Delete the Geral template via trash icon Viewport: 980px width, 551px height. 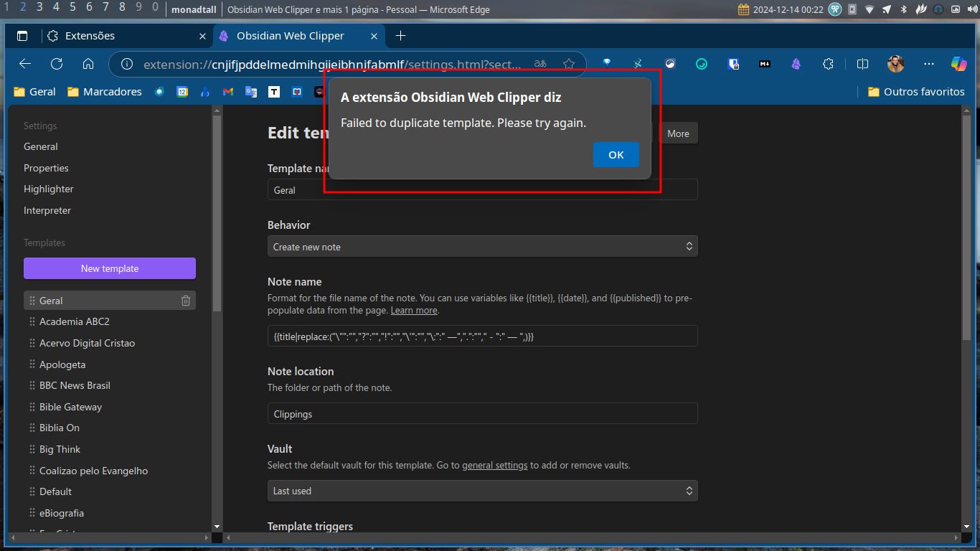click(186, 301)
